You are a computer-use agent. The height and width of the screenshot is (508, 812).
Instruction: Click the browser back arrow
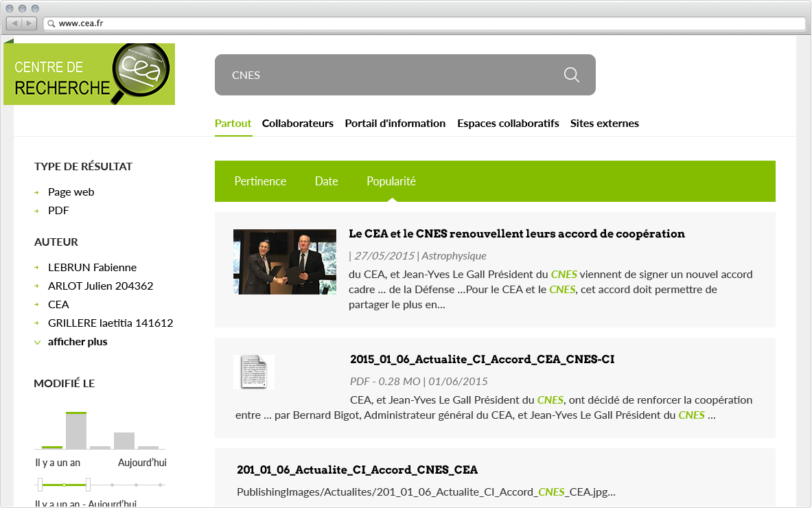point(14,23)
